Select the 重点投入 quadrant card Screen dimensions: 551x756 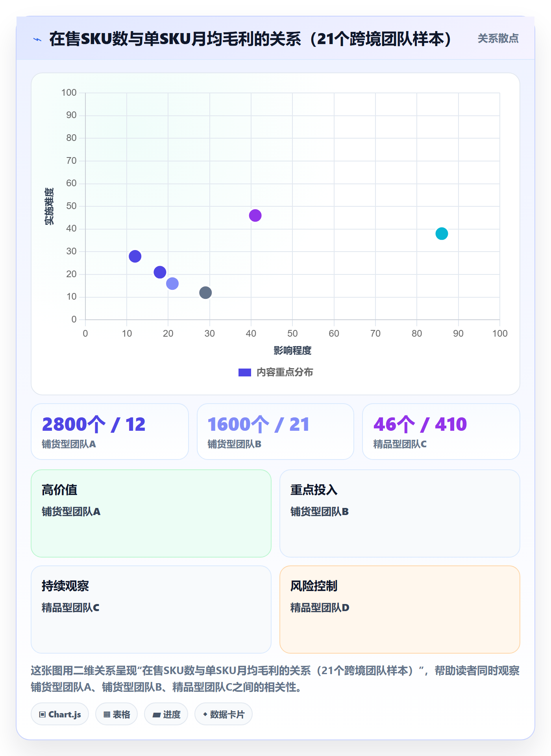pyautogui.click(x=400, y=513)
